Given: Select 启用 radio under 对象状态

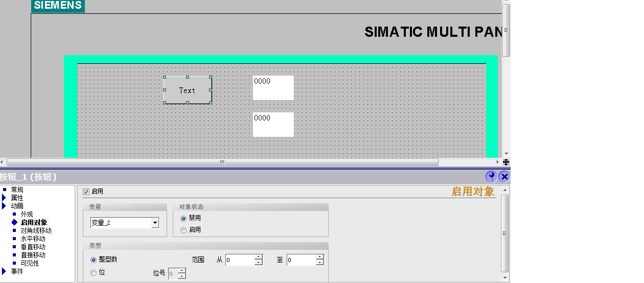Looking at the screenshot, I should tap(183, 230).
